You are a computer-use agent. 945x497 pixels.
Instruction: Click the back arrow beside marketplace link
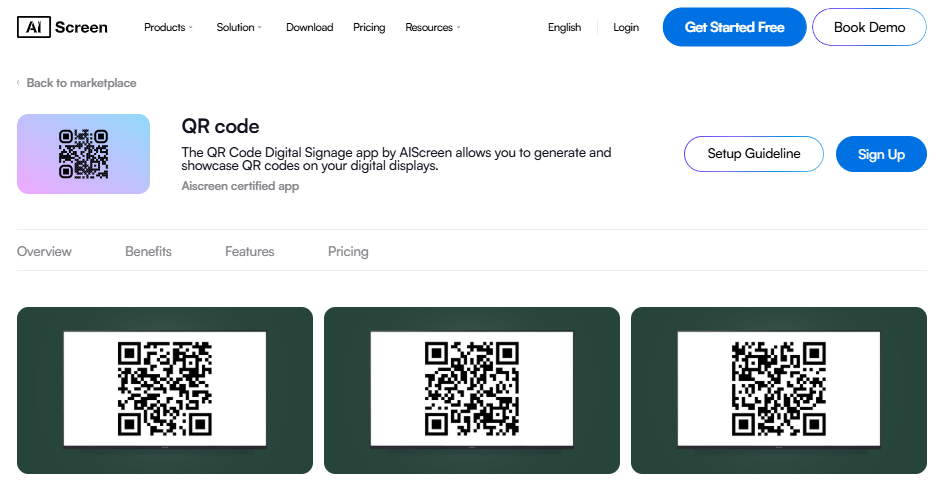18,83
